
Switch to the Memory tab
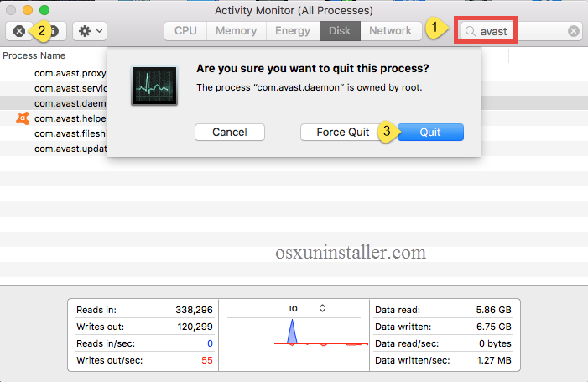click(236, 31)
